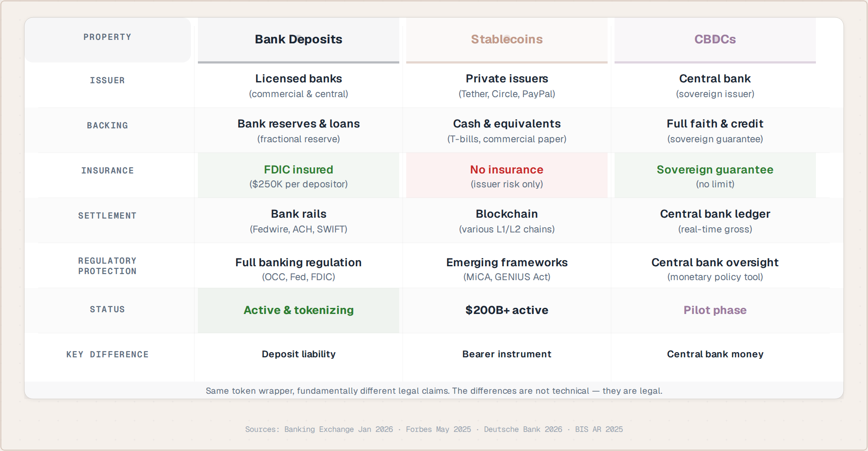Click '(various L1/L2 chains)' subtext
This screenshot has width=868, height=451.
(507, 229)
